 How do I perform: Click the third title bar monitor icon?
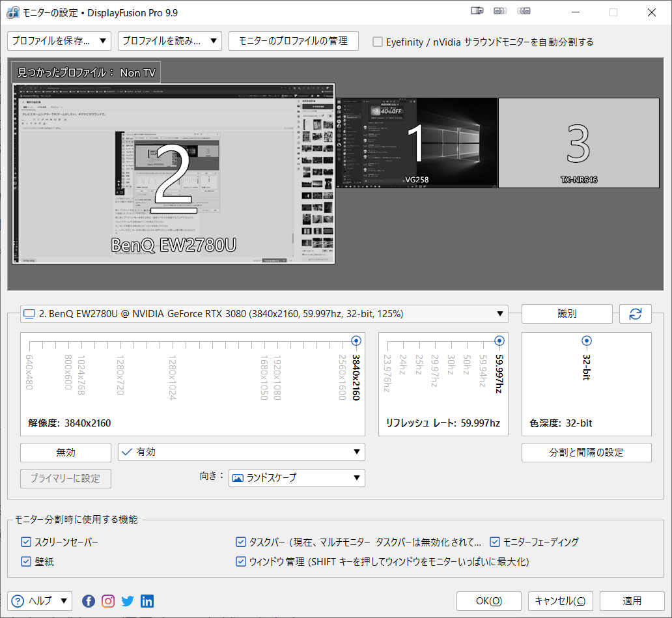click(524, 11)
